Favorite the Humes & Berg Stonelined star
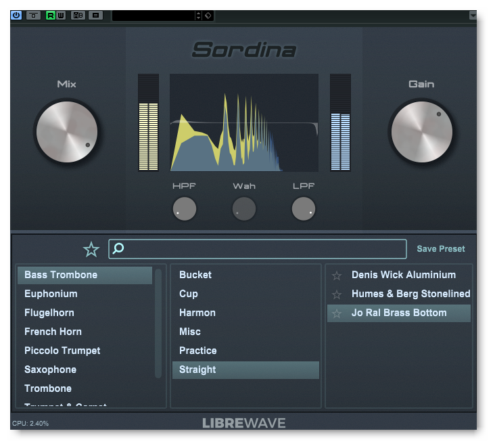Viewport: 495px width, 448px height. point(337,294)
